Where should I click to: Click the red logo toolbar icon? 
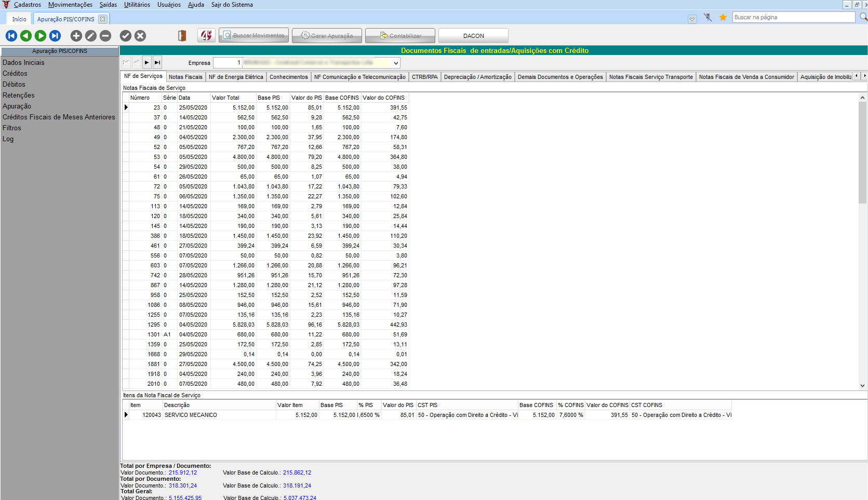[207, 35]
